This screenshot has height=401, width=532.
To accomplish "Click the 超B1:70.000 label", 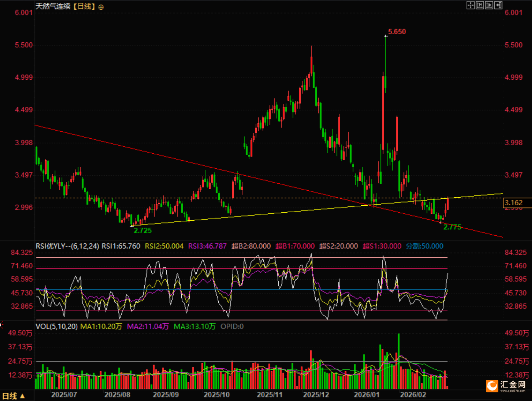I will point(295,246).
